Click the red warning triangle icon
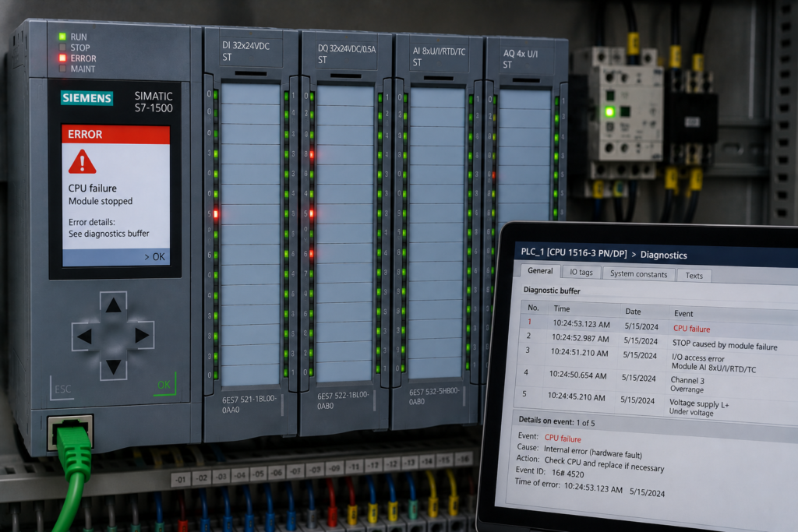 click(x=82, y=162)
